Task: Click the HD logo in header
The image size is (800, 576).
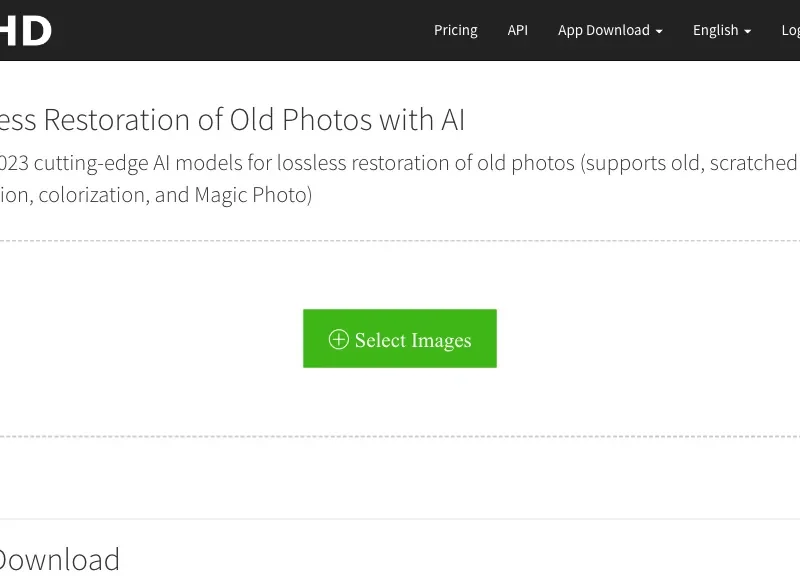Action: click(26, 31)
